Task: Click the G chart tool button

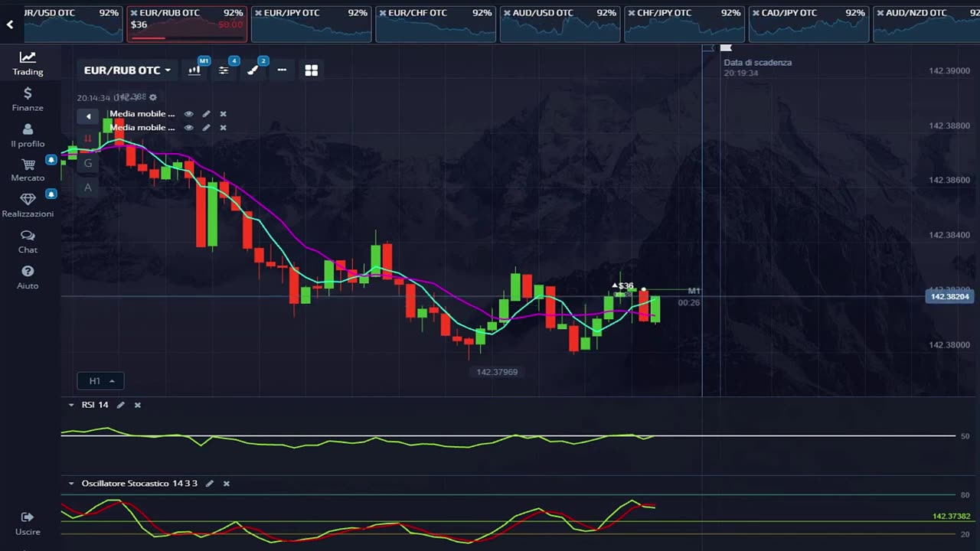Action: (88, 163)
